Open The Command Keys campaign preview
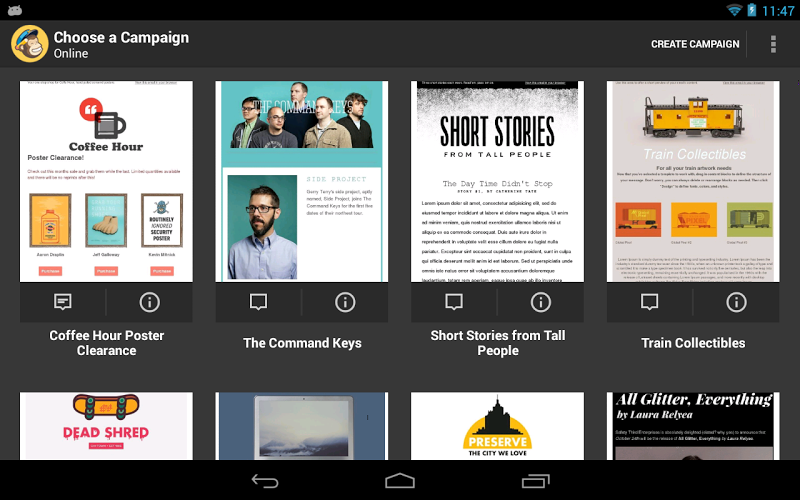This screenshot has width=800, height=500. tap(302, 181)
